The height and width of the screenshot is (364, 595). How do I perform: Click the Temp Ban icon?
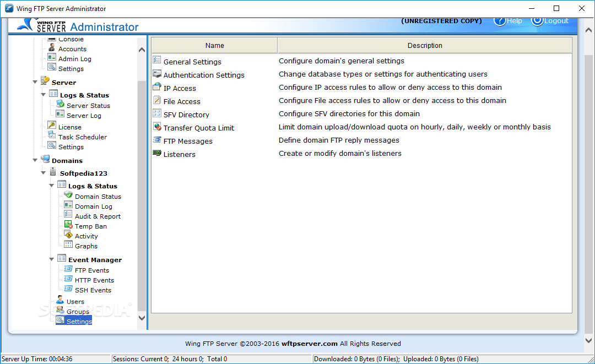pos(68,225)
